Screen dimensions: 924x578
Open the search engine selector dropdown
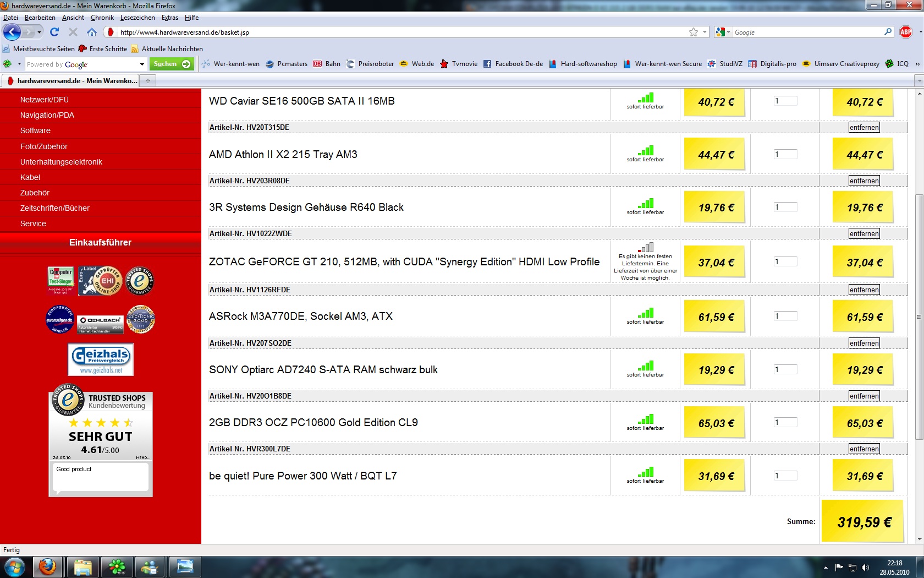tap(723, 32)
